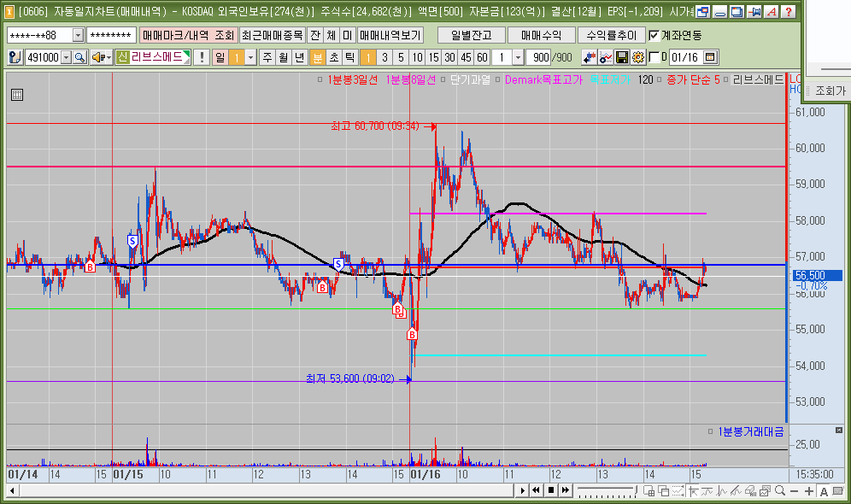Image resolution: width=851 pixels, height=504 pixels.
Task: Toggle 종가 단순 5 legend marker
Action: (660, 80)
